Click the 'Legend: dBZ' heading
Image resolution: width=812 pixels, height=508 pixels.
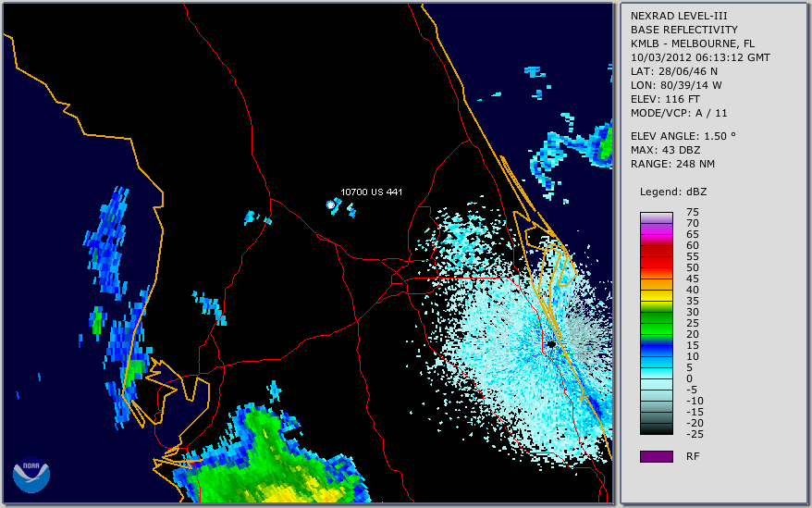(672, 192)
